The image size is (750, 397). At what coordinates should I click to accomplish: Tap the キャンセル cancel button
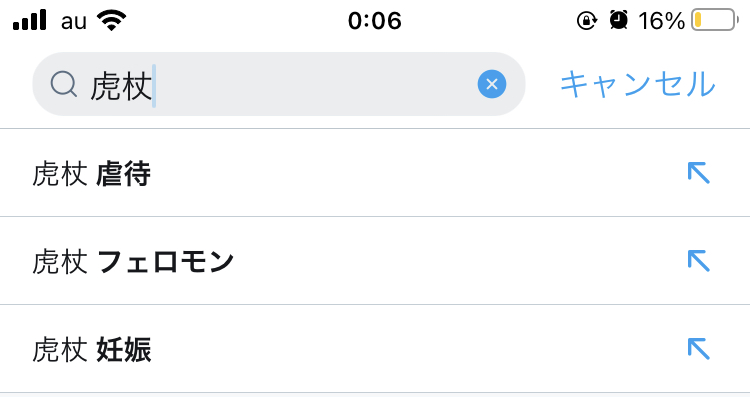(637, 84)
